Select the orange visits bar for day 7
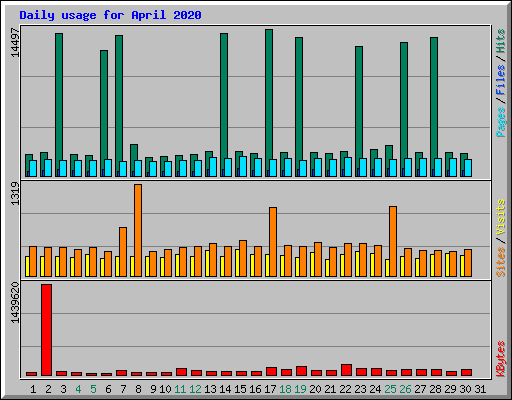 (123, 252)
